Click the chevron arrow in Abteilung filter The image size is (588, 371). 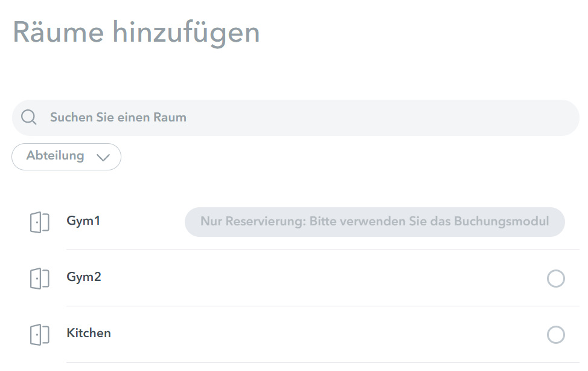click(103, 157)
